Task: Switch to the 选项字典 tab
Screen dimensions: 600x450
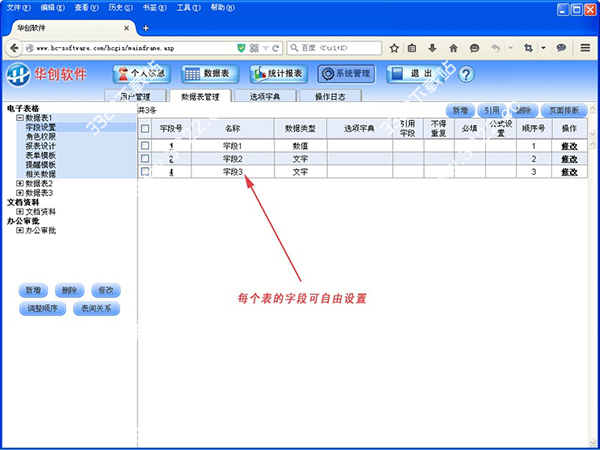Action: [x=265, y=96]
